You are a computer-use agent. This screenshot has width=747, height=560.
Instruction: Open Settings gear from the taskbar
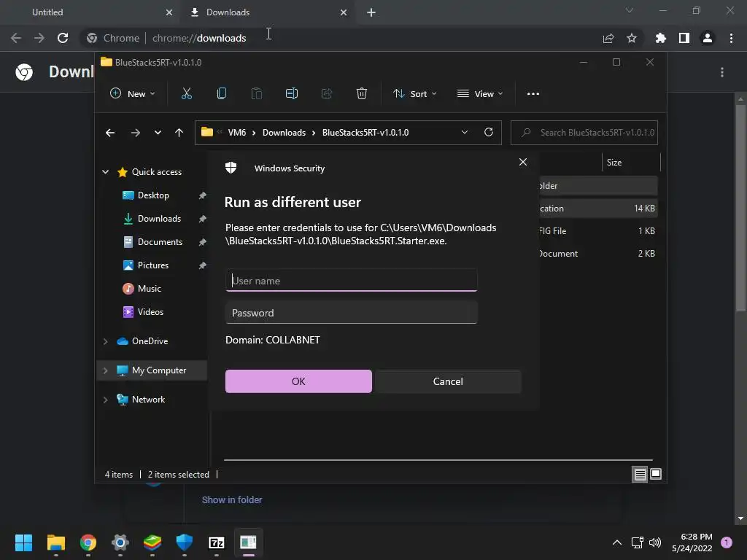point(120,542)
